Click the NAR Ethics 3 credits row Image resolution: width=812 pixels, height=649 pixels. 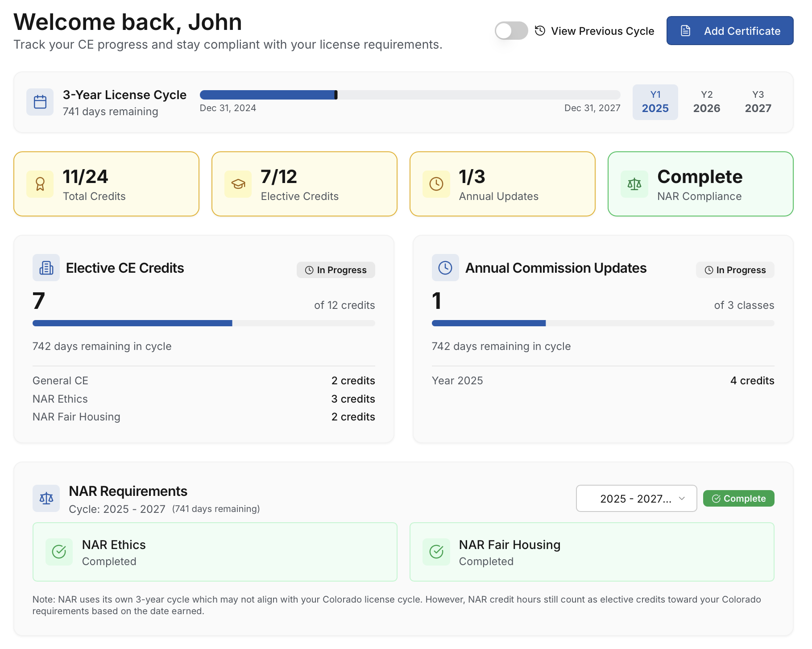pyautogui.click(x=204, y=399)
